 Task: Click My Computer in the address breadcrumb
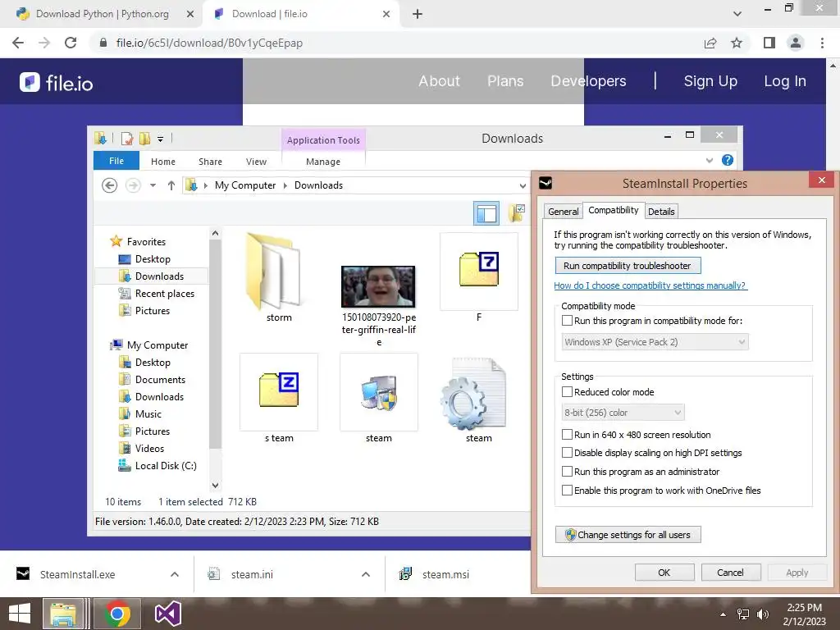click(244, 185)
